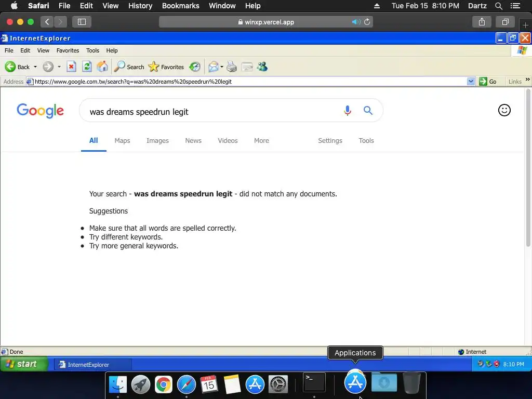The height and width of the screenshot is (399, 532).
Task: Open the IE View menu
Action: [x=43, y=50]
